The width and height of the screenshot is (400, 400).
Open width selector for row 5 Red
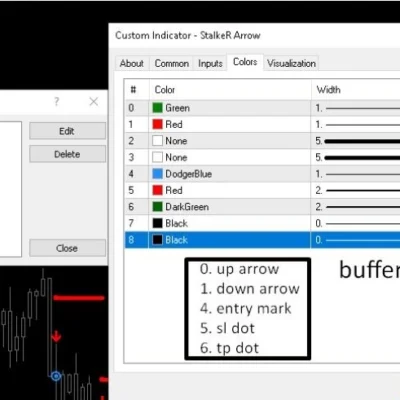pos(355,190)
